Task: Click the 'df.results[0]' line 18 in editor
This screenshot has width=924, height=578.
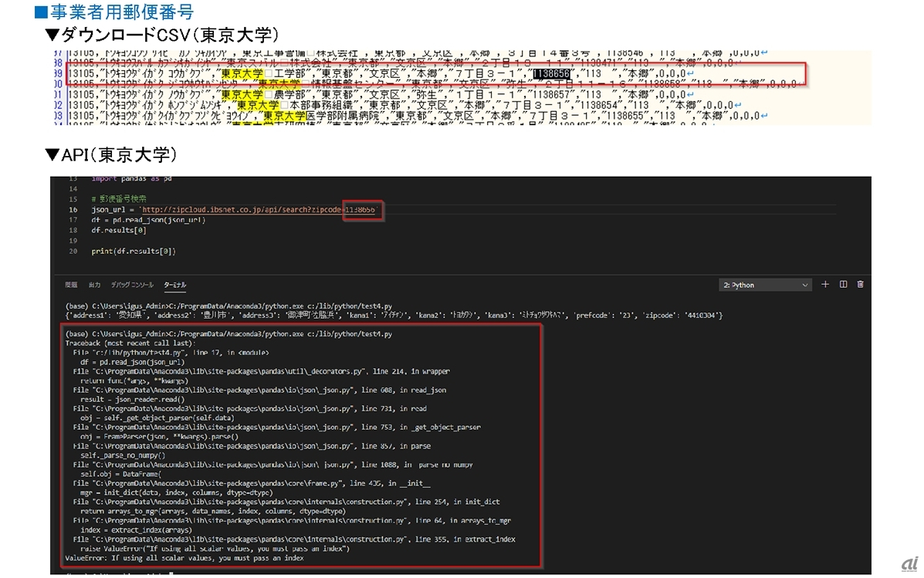Action: [118, 231]
